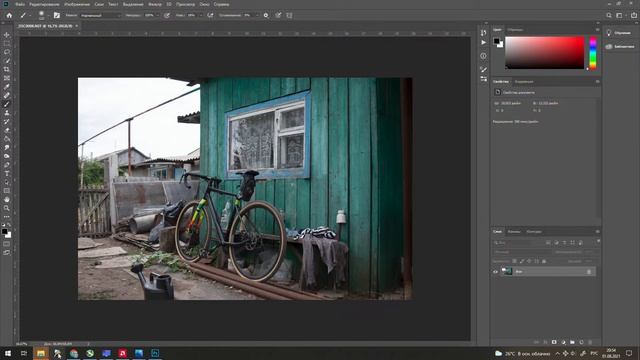Open the layer blend mode dropdown

coord(522,252)
